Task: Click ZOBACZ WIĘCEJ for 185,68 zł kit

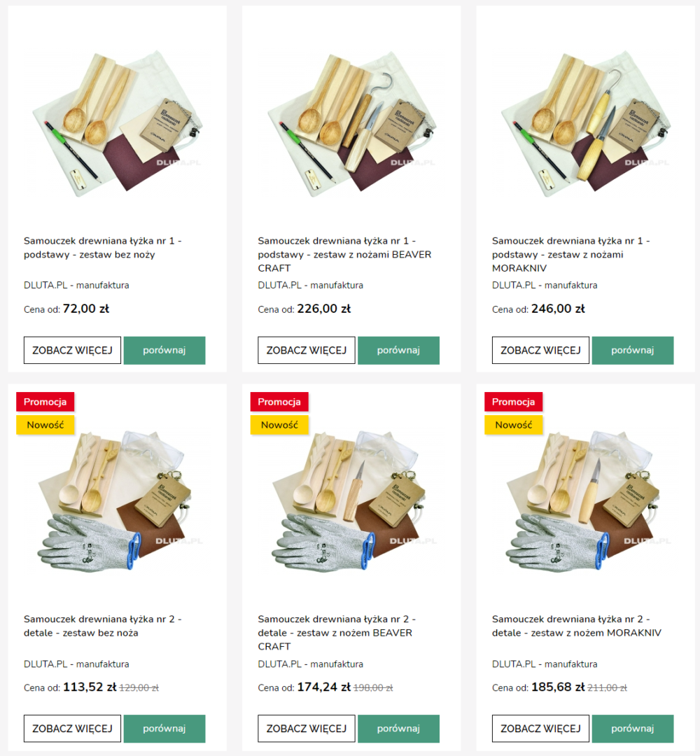Action: click(x=540, y=729)
